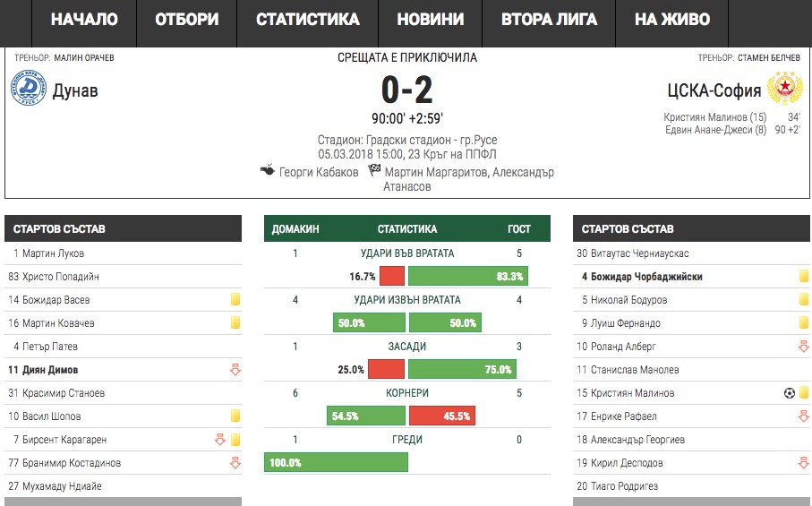Click the substitution arrow next to Кирил Десподов

click(803, 462)
